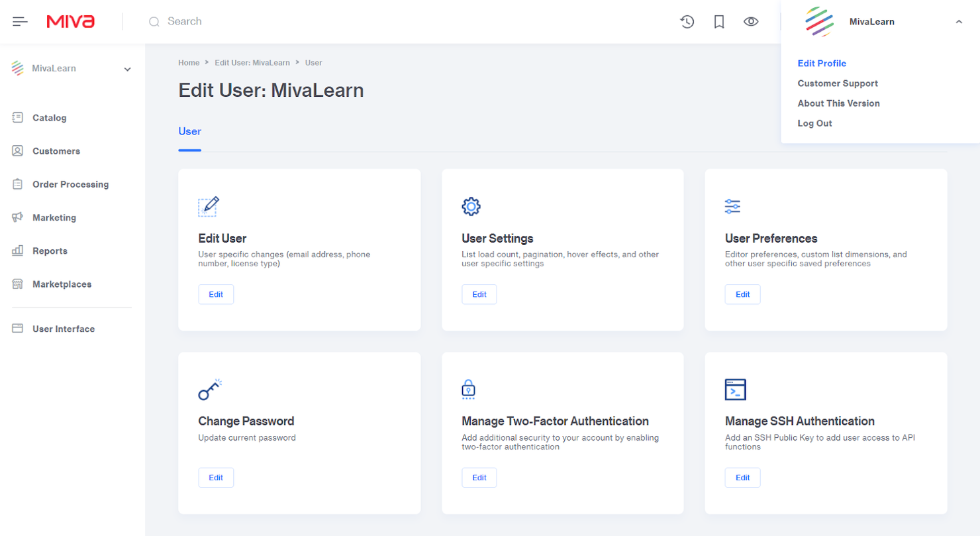The height and width of the screenshot is (536, 980).
Task: Open the bookmarks icon
Action: click(719, 22)
